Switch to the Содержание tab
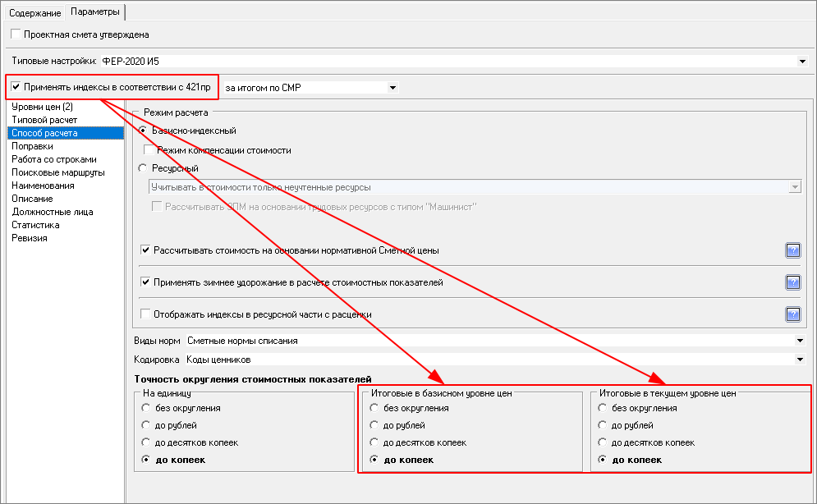 tap(34, 12)
